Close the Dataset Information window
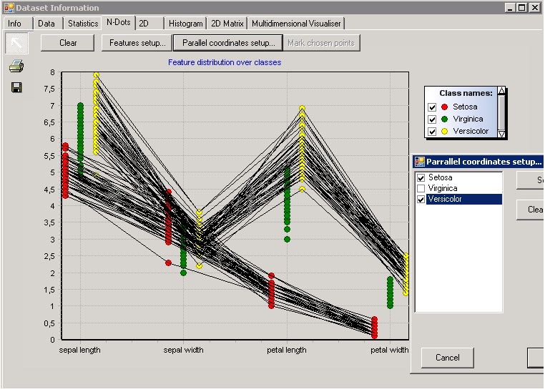The width and height of the screenshot is (545, 392). pos(534,8)
